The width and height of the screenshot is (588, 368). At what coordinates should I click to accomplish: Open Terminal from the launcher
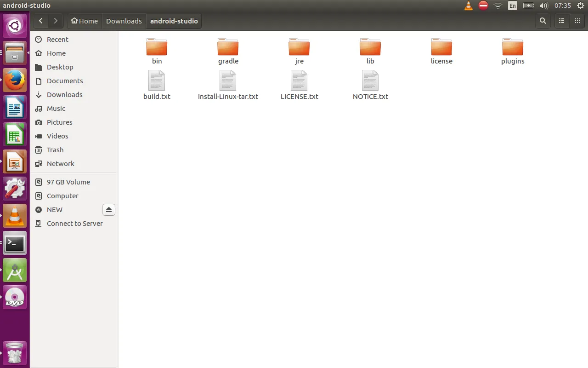[15, 243]
